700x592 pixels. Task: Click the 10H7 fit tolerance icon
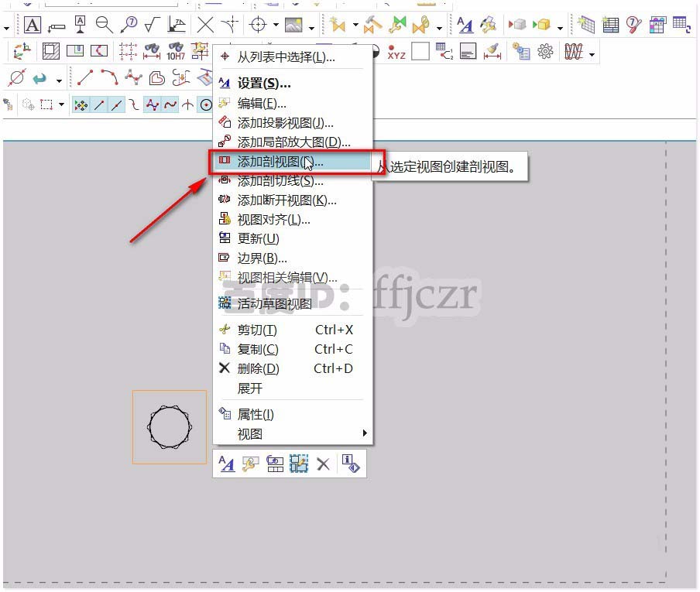[x=176, y=51]
